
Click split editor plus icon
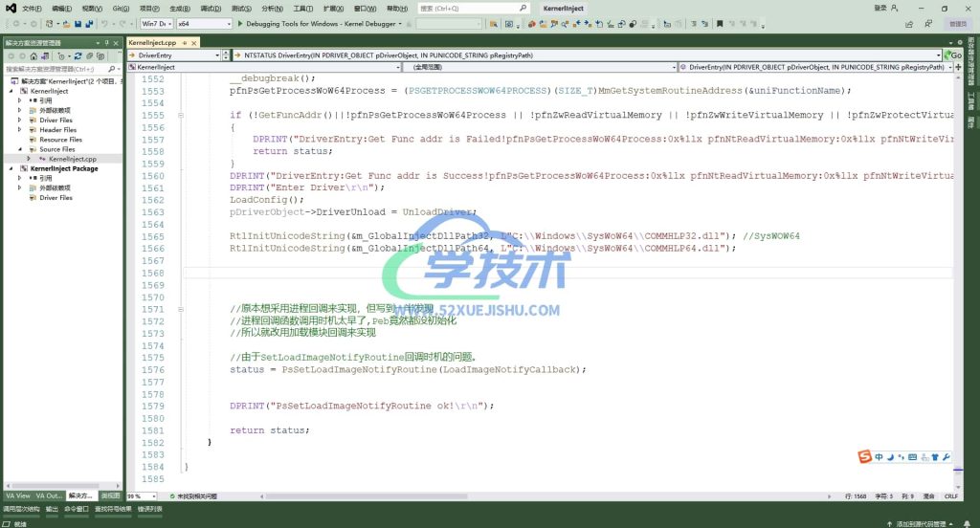[958, 67]
